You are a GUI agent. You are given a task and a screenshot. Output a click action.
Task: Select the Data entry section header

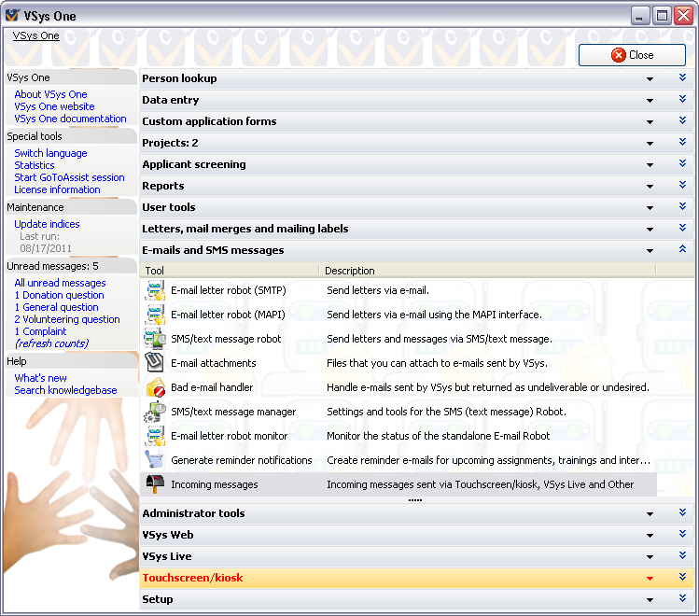click(417, 100)
